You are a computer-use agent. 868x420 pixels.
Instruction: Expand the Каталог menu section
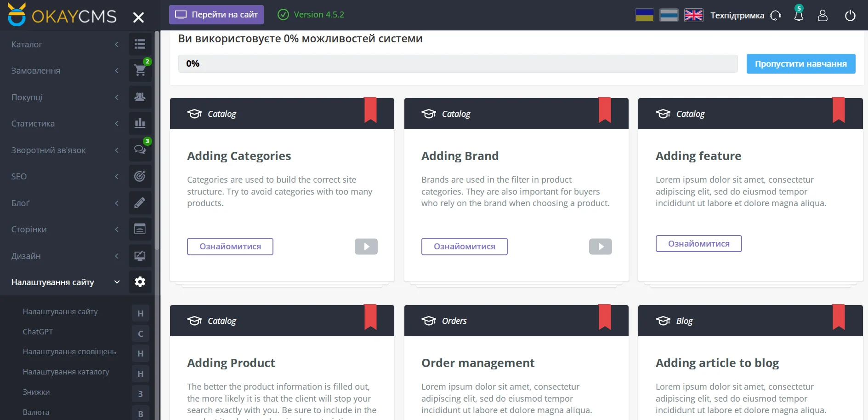pyautogui.click(x=64, y=45)
